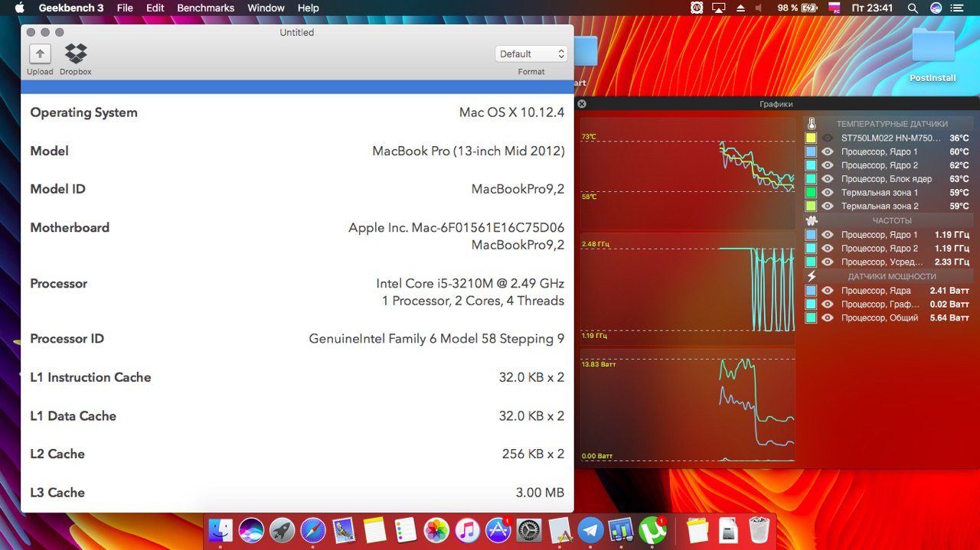Select the Mac OS X 10.12.4 value

tap(511, 112)
